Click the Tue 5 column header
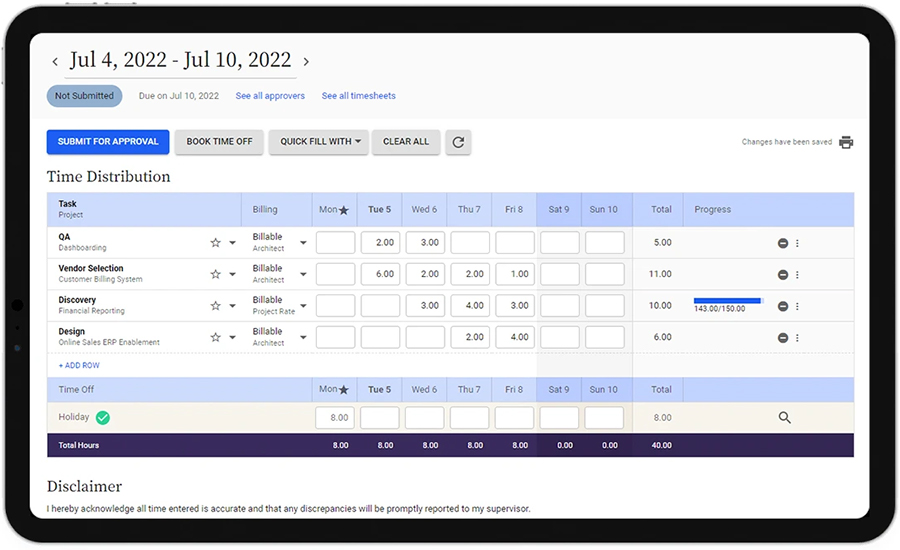900x550 pixels. pyautogui.click(x=379, y=210)
